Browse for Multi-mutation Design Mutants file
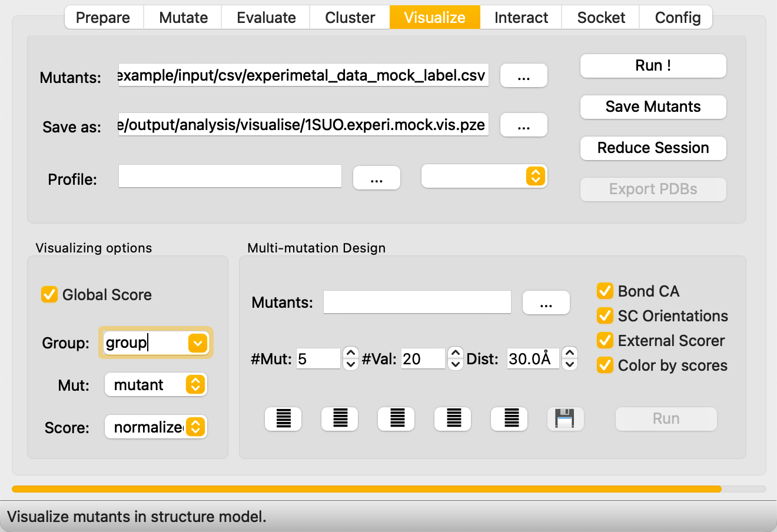This screenshot has width=777, height=532. click(546, 303)
